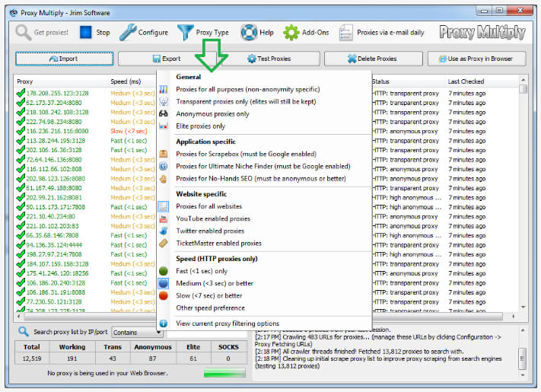541x392 pixels.
Task: Select proxy row 116.236.216.116:8080
Action: point(57,131)
